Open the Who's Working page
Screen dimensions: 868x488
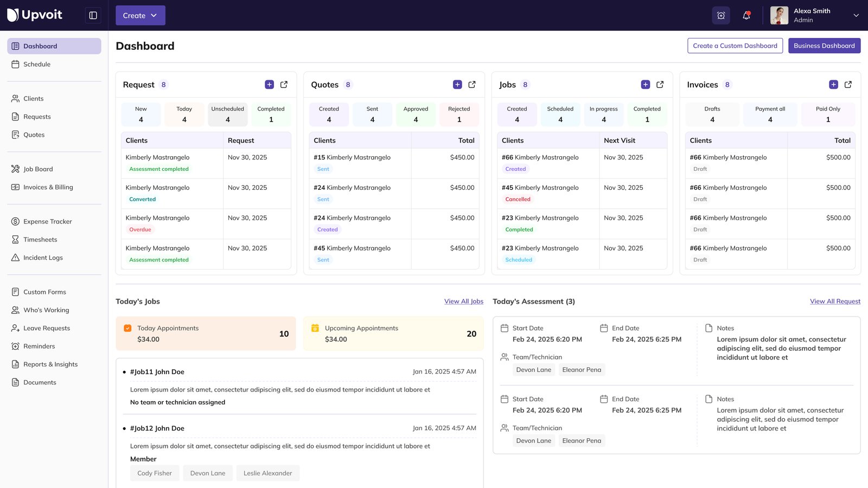[x=46, y=310]
